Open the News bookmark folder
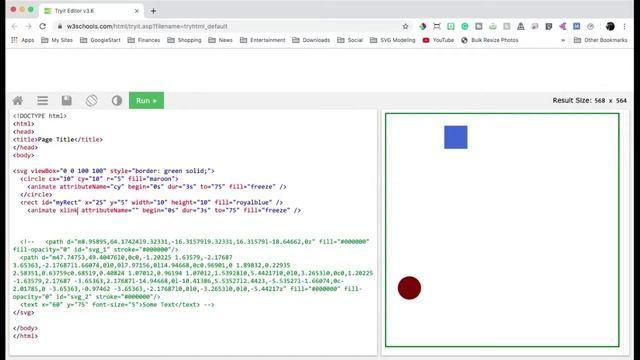This screenshot has width=640, height=360. click(220, 40)
